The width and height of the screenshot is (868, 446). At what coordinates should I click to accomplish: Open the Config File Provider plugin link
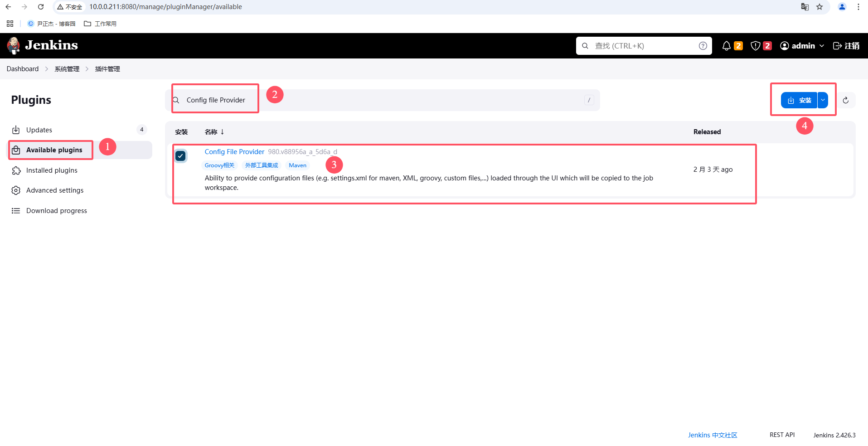(234, 152)
